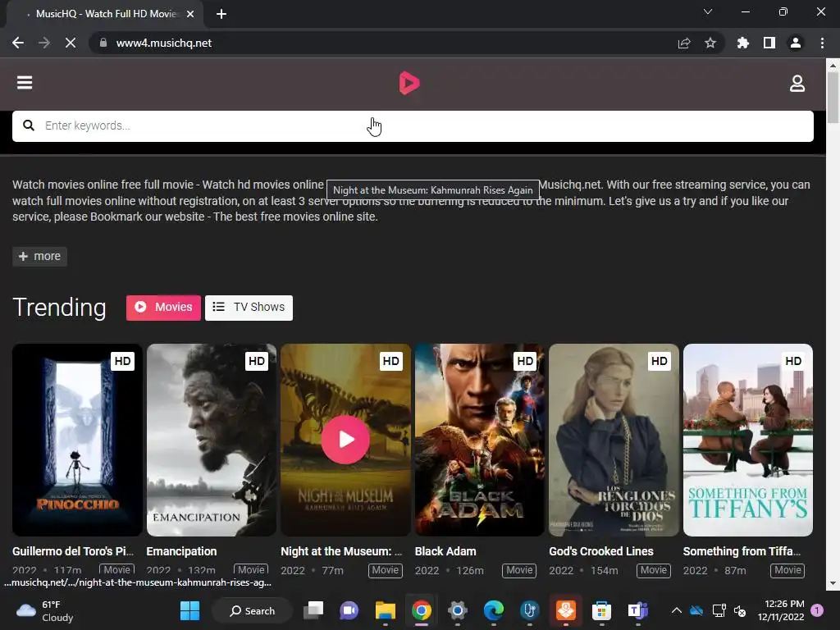Open the Pinocchio movie poster
Viewport: 840px width, 630px height.
click(77, 440)
